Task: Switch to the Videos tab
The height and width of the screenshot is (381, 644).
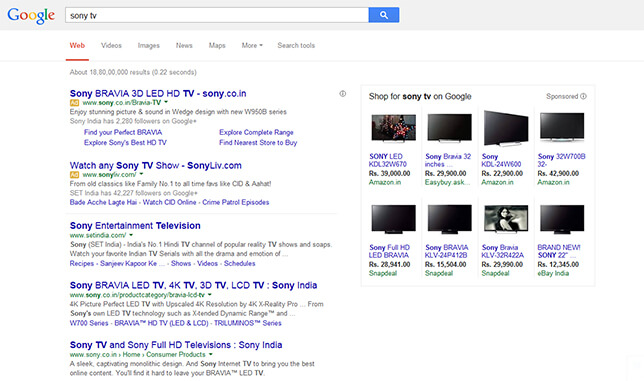Action: pos(111,45)
